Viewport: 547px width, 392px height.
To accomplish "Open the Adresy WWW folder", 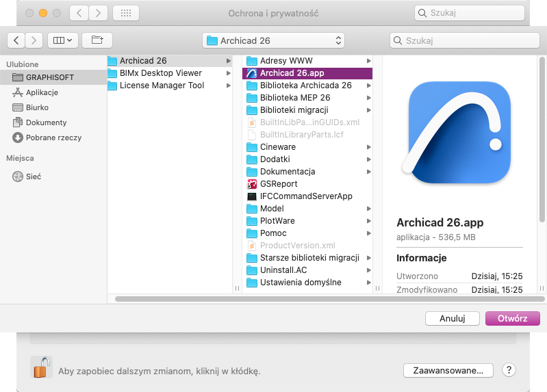I will (307, 61).
